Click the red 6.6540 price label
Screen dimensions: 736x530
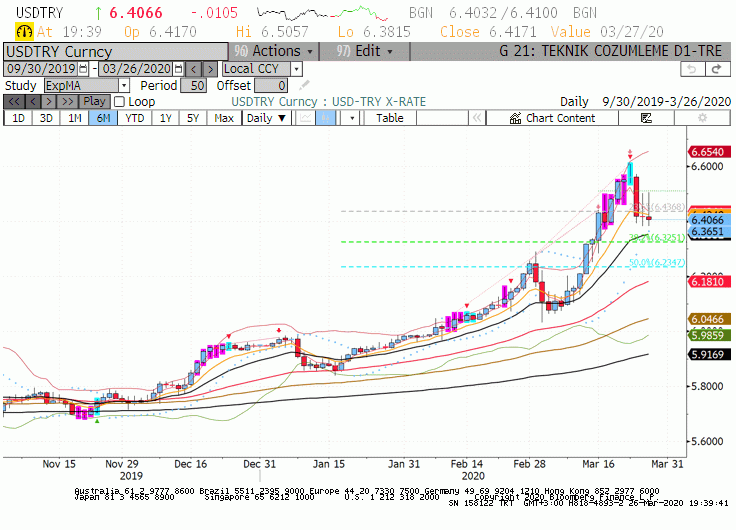pyautogui.click(x=710, y=152)
